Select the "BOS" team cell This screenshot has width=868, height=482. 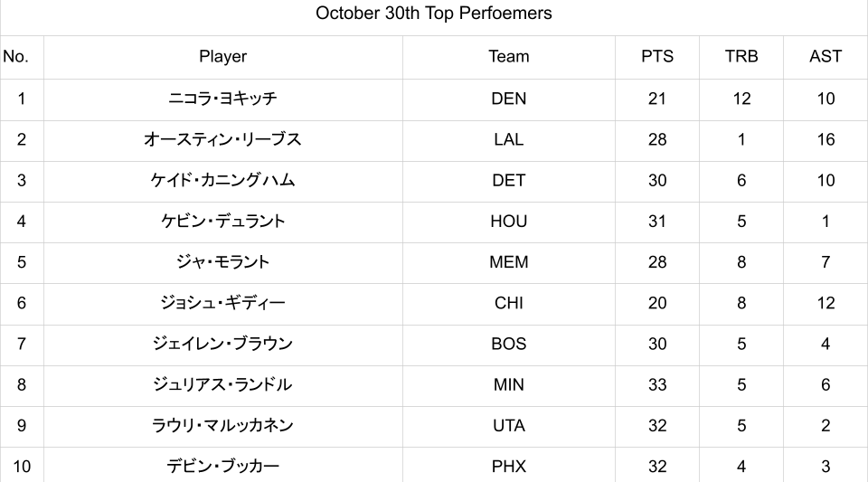pyautogui.click(x=508, y=344)
